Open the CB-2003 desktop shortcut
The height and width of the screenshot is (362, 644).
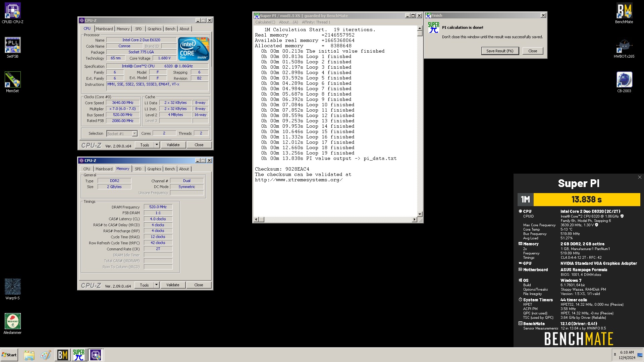[624, 82]
